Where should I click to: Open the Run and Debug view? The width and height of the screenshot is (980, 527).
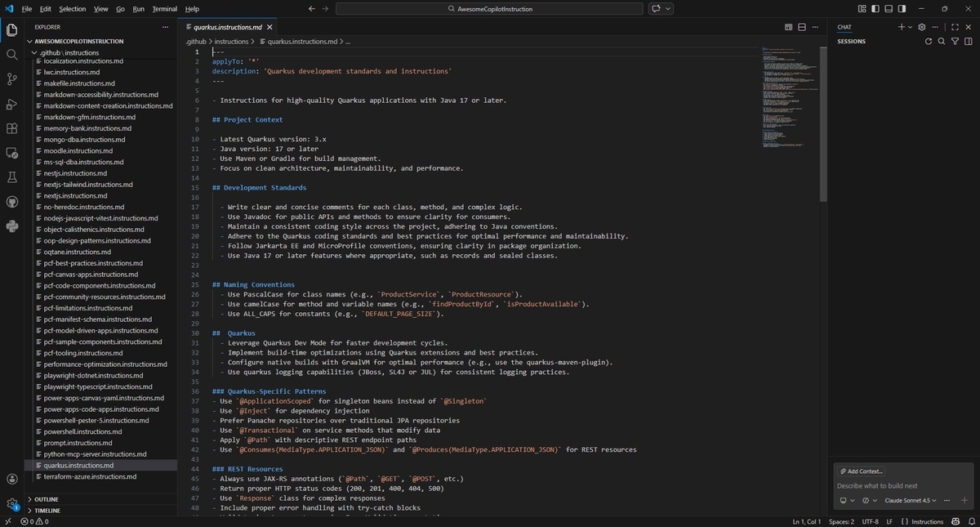(x=11, y=104)
